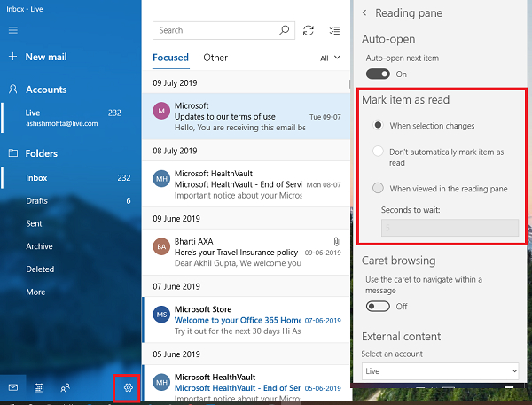Open the hamburger navigation menu
Screen dimensions: 532x405
[13, 30]
